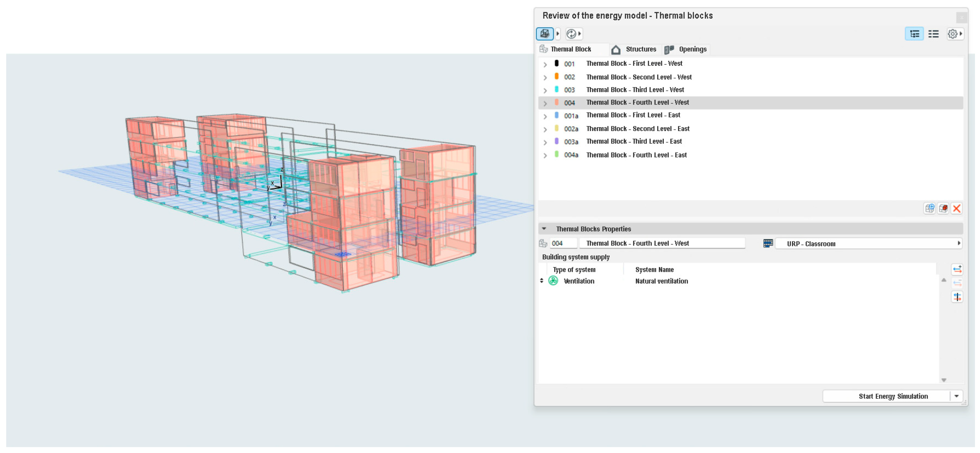Toggle the flat list view mode
The height and width of the screenshot is (453, 980).
coord(933,34)
